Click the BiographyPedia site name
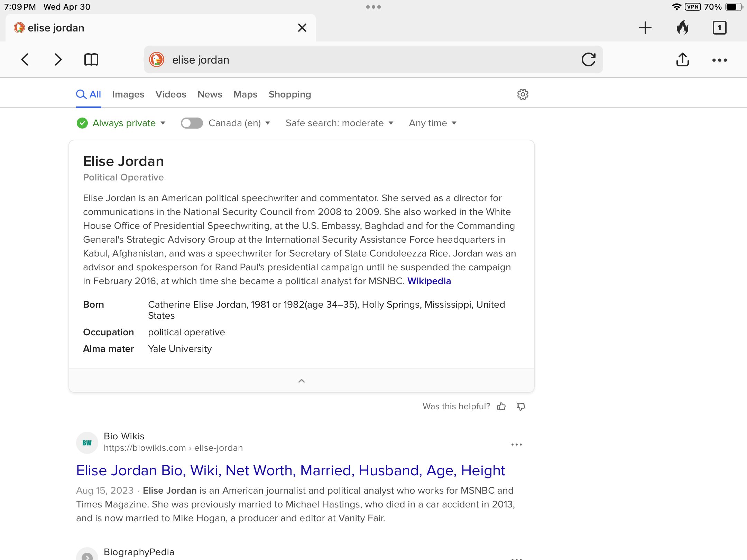The image size is (747, 560). pyautogui.click(x=139, y=552)
